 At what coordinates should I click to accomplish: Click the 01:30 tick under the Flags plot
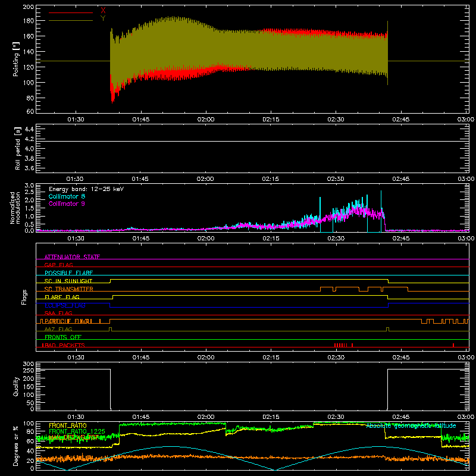(x=76, y=358)
